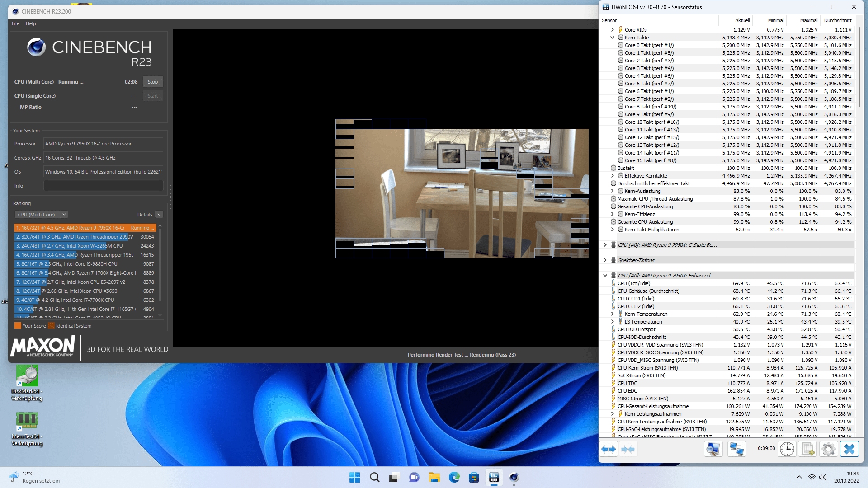Open the CPU (Multi Core) ranking dropdown
The width and height of the screenshot is (868, 488).
pyautogui.click(x=42, y=215)
